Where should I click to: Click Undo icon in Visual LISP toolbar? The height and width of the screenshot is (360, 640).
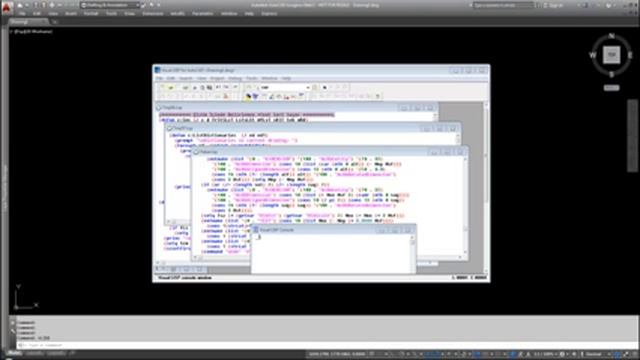[x=219, y=87]
